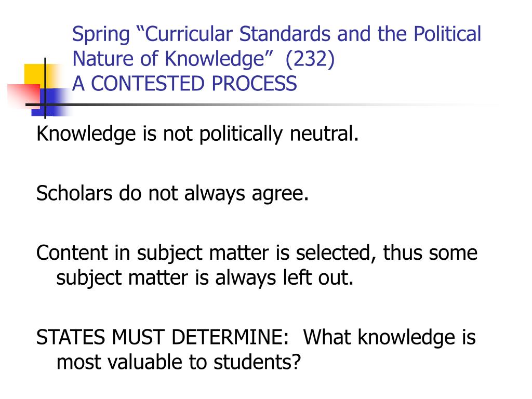Click the word "agree." in second statement
This screenshot has height=399, width=532.
coord(280,194)
